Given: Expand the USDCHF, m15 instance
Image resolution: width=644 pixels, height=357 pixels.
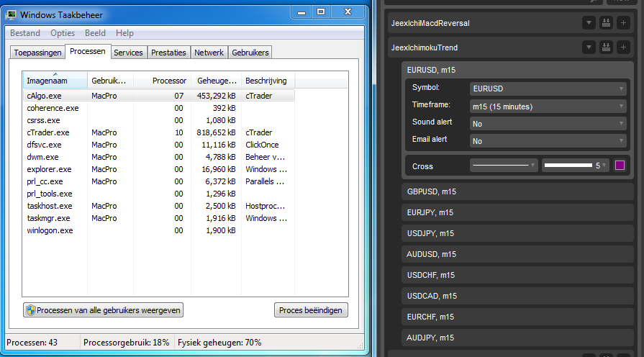Looking at the screenshot, I should pos(517,275).
